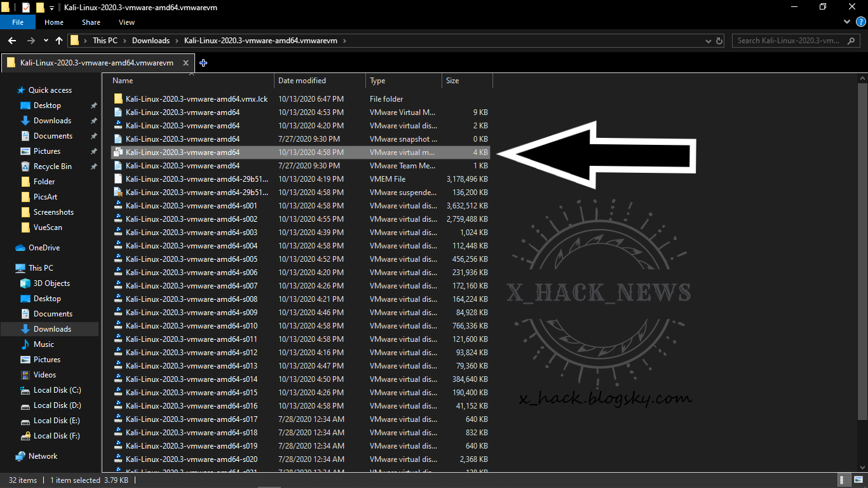
Task: Click the icon of the VMEM File row
Action: 118,179
